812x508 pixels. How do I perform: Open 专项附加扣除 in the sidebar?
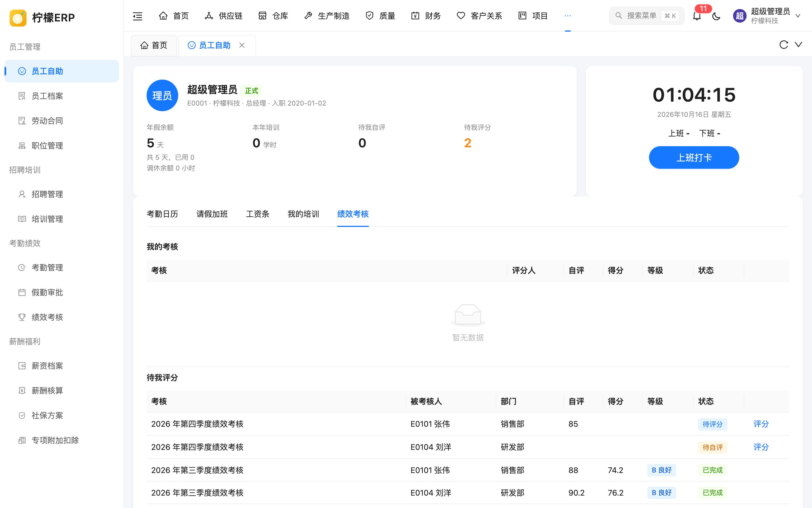[x=62, y=441]
